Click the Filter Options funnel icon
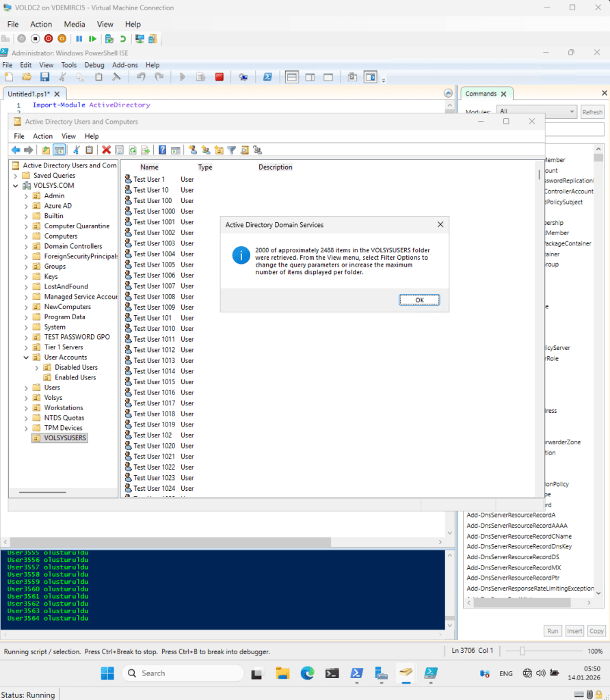 231,150
